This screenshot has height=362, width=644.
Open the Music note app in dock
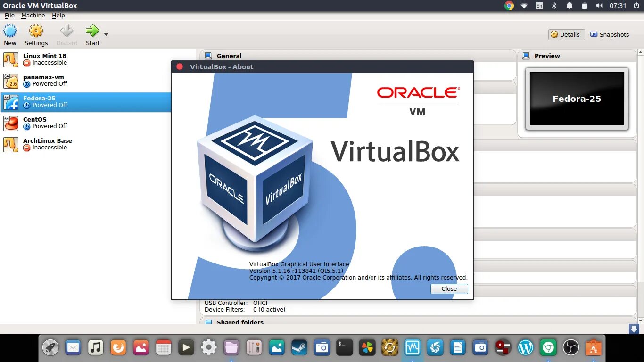click(96, 348)
